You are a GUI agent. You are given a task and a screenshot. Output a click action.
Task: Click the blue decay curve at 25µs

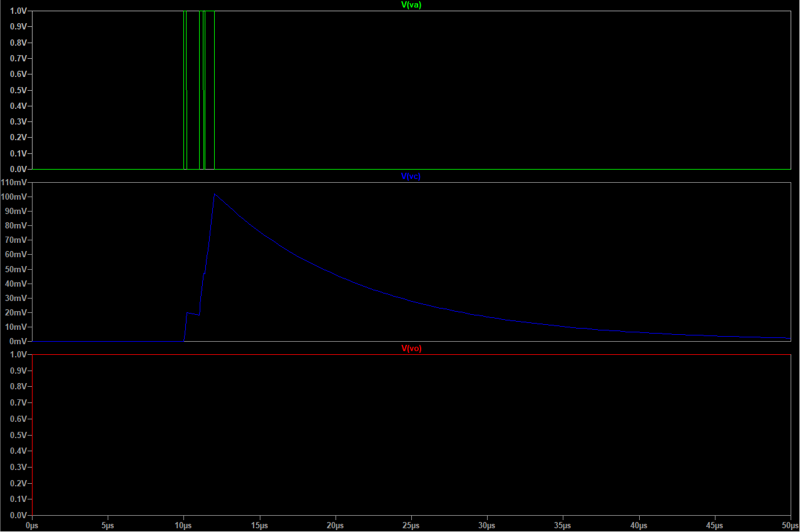[411, 301]
